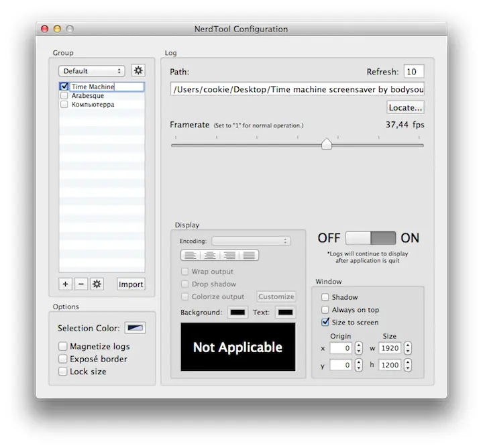The height and width of the screenshot is (448, 483).
Task: Open the Background color swatch
Action: [237, 313]
